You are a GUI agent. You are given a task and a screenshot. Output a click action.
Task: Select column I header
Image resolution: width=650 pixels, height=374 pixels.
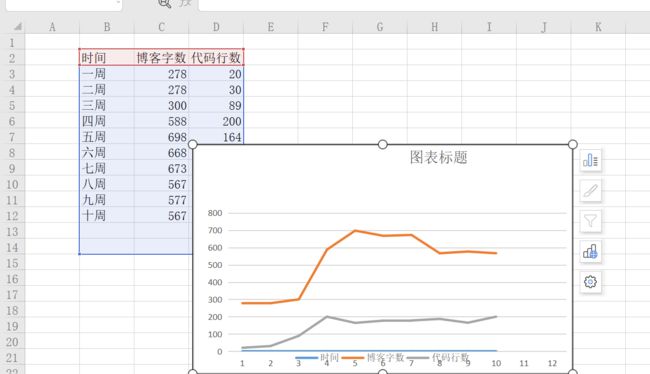pyautogui.click(x=489, y=27)
